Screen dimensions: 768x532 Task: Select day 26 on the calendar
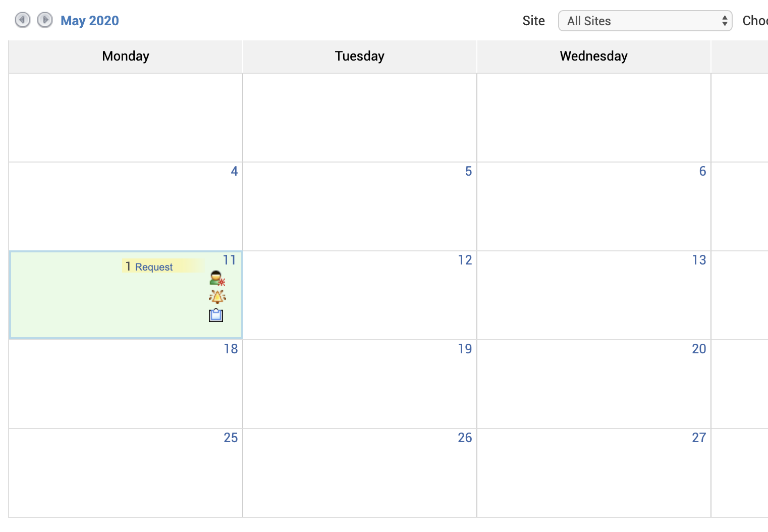[465, 438]
